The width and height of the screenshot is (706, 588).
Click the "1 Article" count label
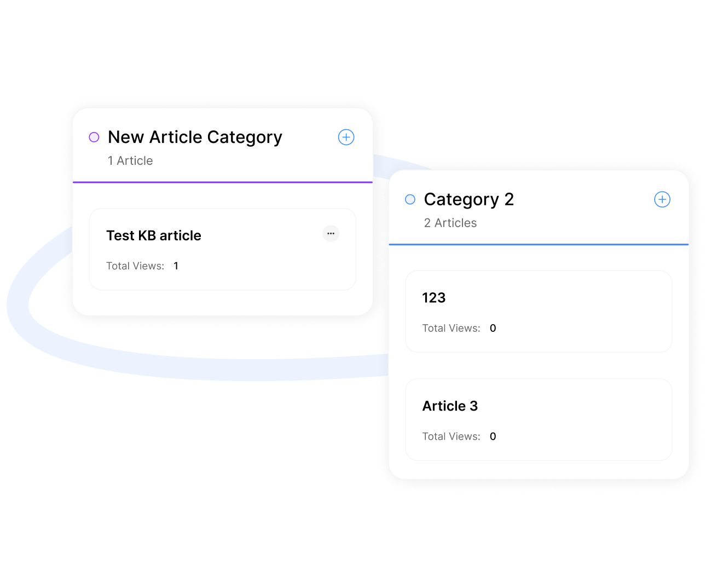[130, 161]
